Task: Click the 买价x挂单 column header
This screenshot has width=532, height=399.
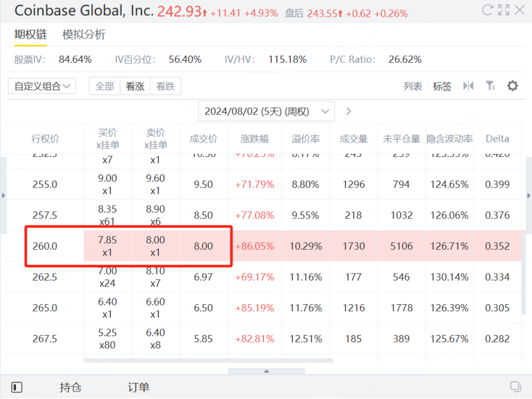Action: (108, 138)
